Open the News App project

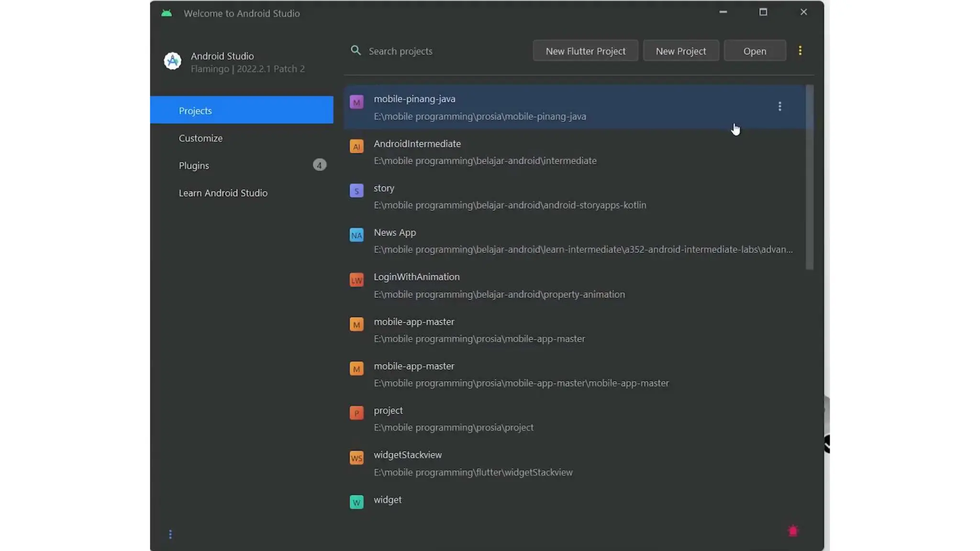[x=574, y=241]
